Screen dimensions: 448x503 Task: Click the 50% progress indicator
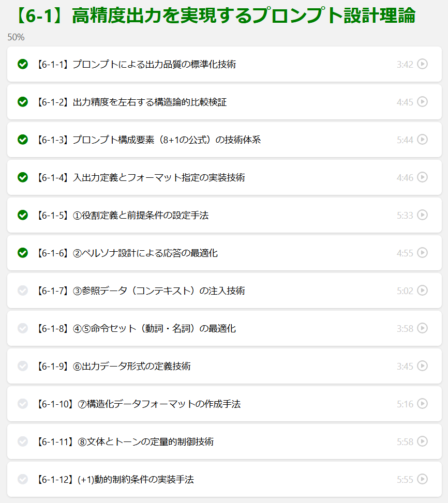coord(16,37)
